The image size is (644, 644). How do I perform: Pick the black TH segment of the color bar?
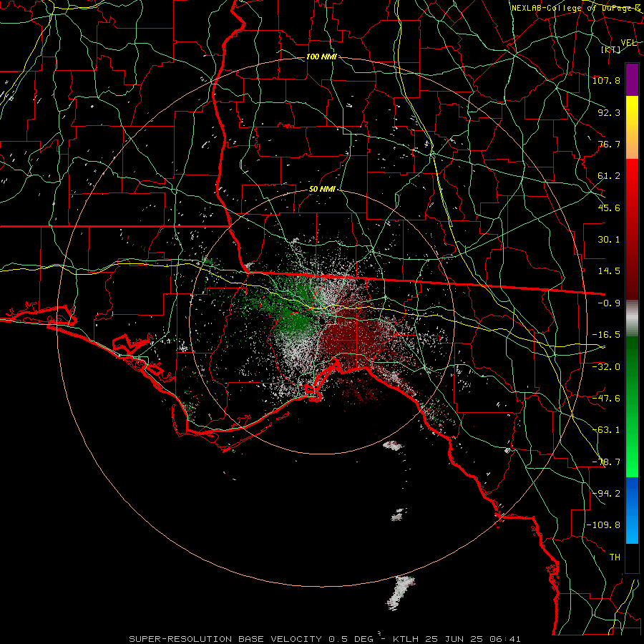[632, 558]
